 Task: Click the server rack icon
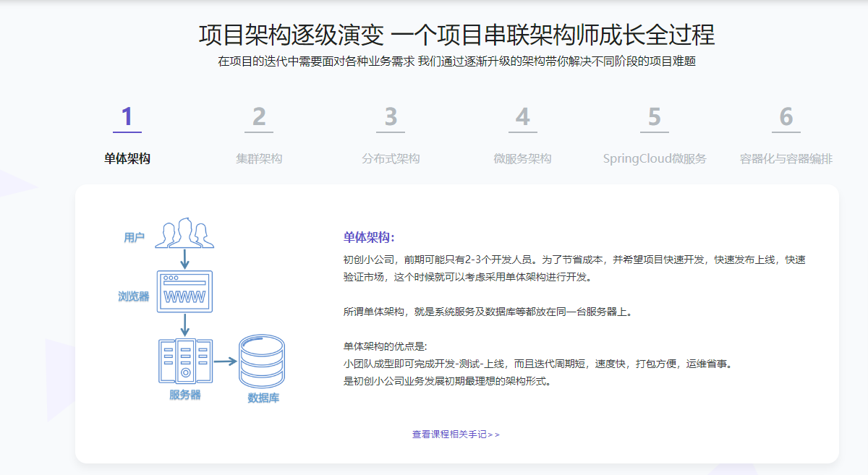tap(184, 361)
